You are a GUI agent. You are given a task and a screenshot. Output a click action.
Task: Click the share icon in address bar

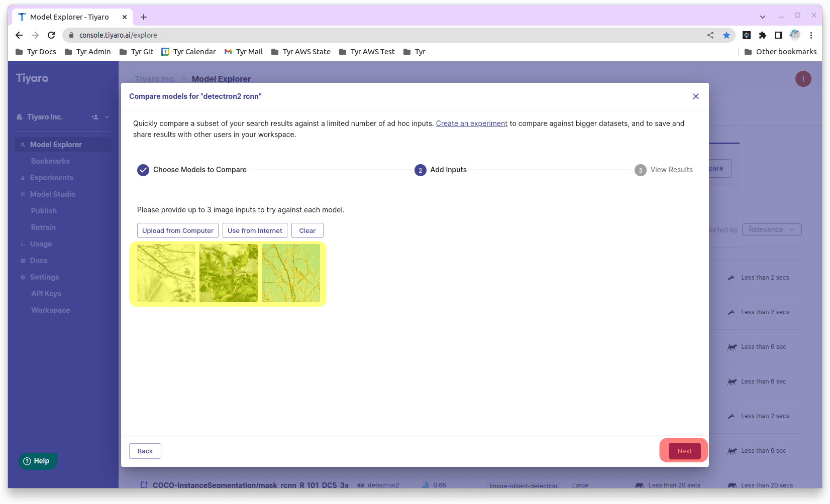coord(710,35)
